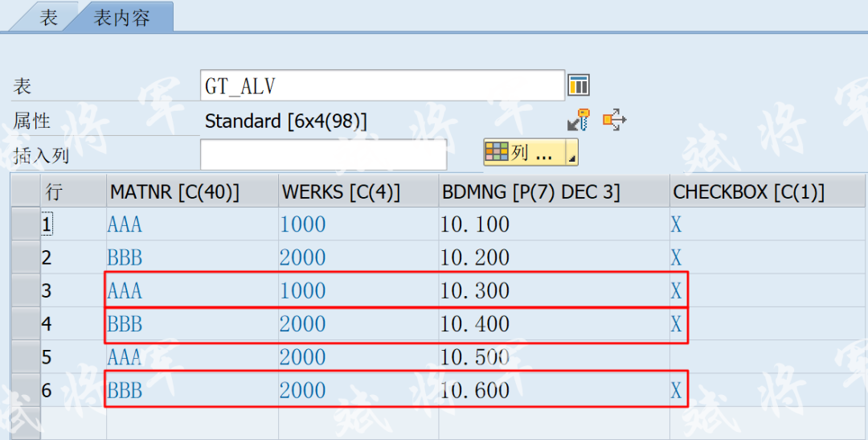868x440 pixels.
Task: Click CHECKBOX value X in row 2
Action: [x=676, y=257]
